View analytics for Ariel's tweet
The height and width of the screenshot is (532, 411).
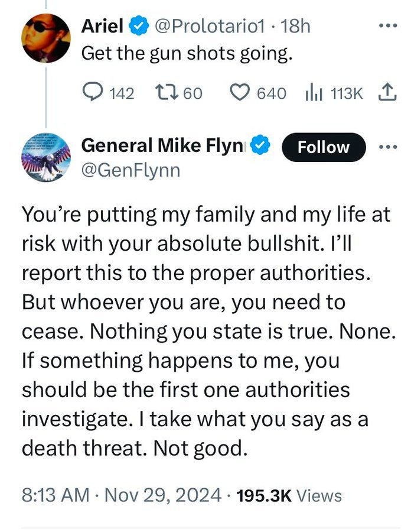[x=312, y=92]
